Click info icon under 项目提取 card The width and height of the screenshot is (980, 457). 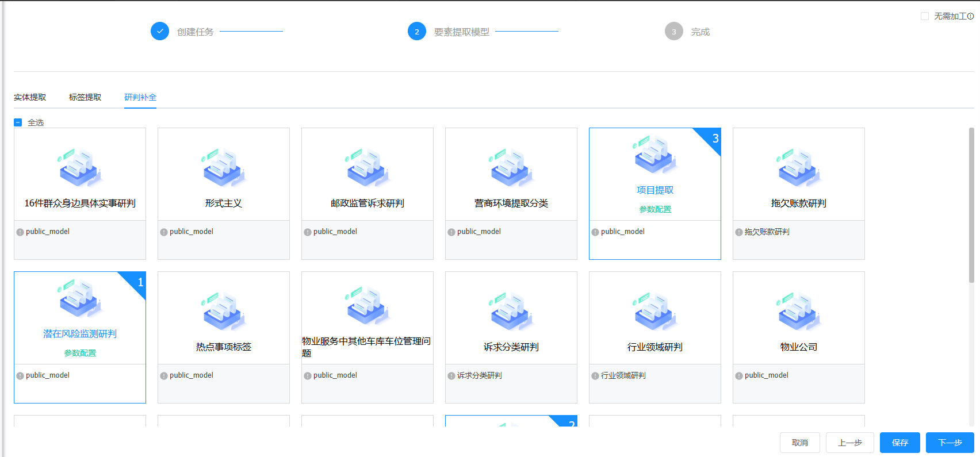coord(595,232)
